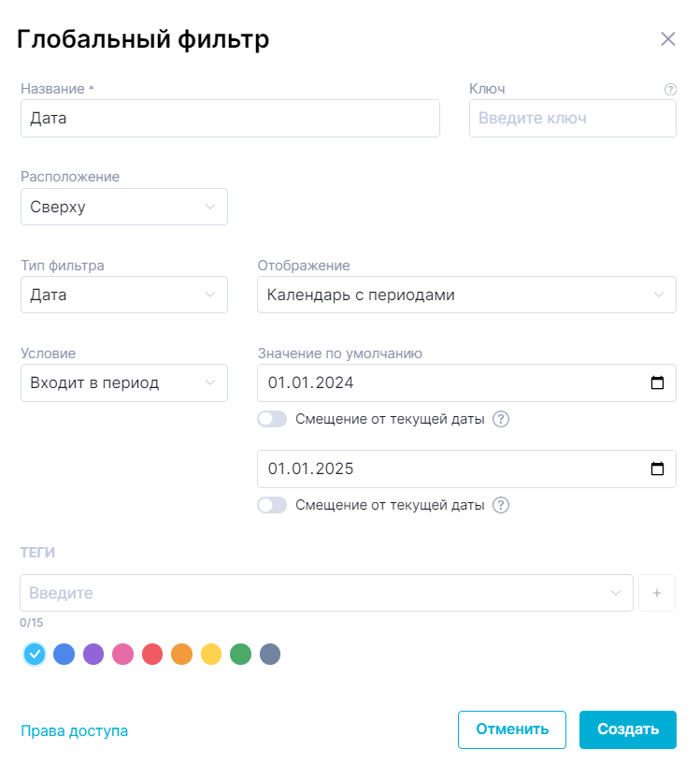Image resolution: width=700 pixels, height=779 pixels.
Task: Open Отображение dropdown Календарь с периодами
Action: tap(465, 295)
